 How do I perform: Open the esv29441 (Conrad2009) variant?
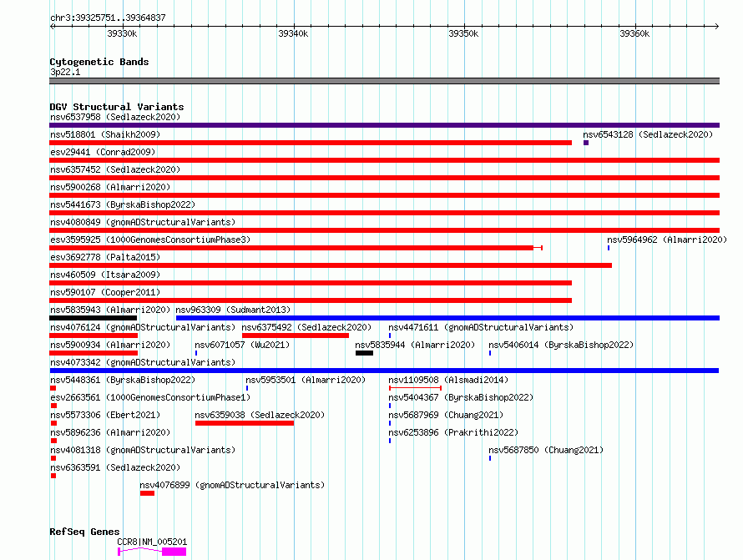pyautogui.click(x=103, y=152)
